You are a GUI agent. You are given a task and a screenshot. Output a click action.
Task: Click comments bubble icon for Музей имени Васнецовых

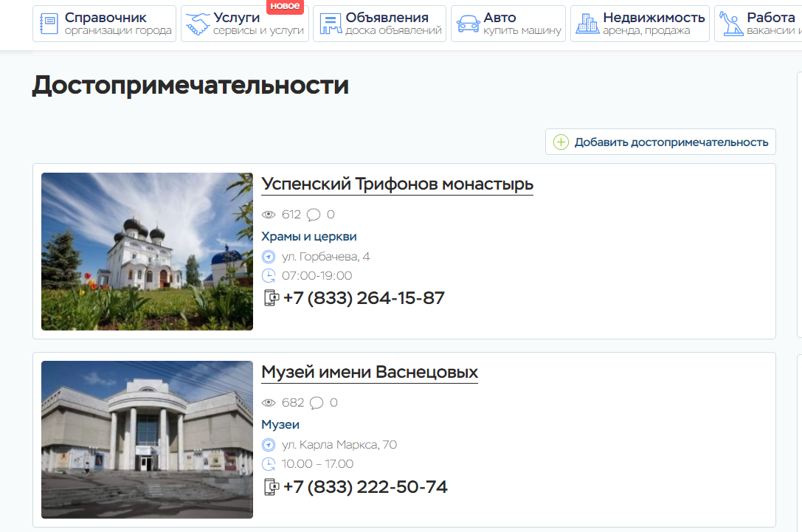coord(317,403)
